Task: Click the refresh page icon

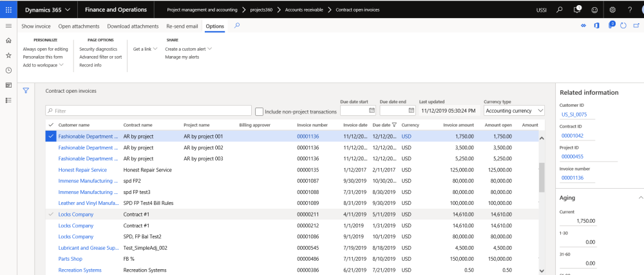Action: click(623, 26)
